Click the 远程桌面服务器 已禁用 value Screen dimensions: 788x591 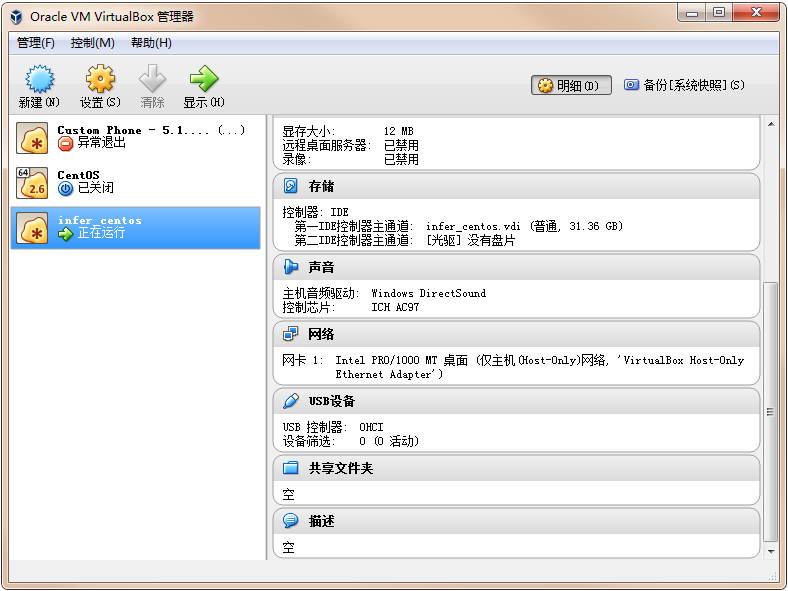[x=401, y=145]
